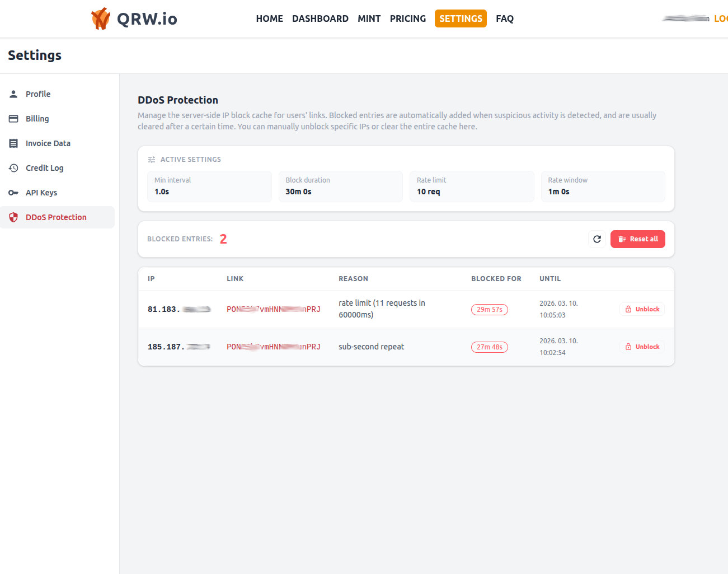This screenshot has height=574, width=728.
Task: Open the link for the rate limit entry
Action: 273,309
